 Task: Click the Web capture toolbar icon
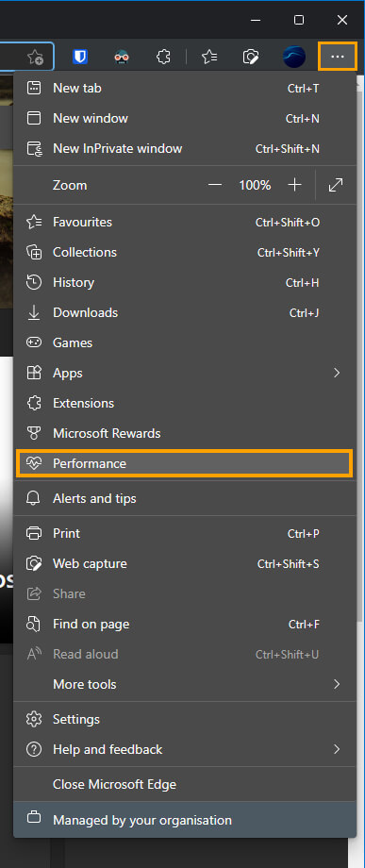[251, 57]
